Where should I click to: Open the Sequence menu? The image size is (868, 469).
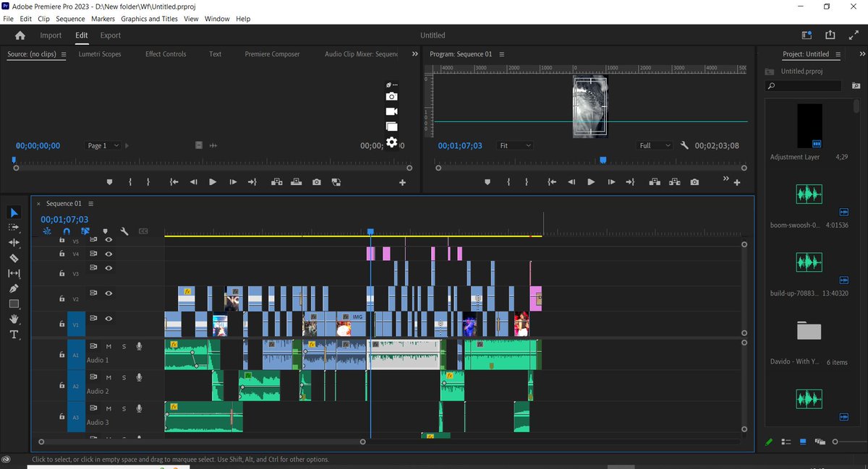pos(70,19)
